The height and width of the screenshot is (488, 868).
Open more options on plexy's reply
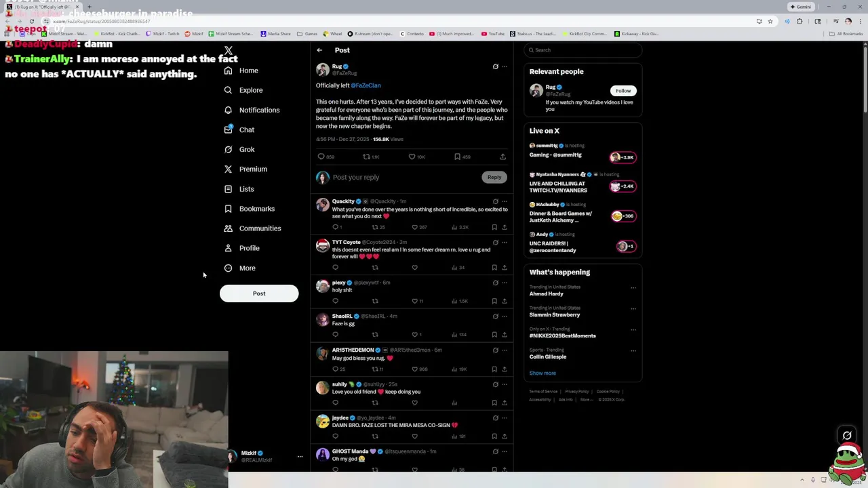coord(505,283)
